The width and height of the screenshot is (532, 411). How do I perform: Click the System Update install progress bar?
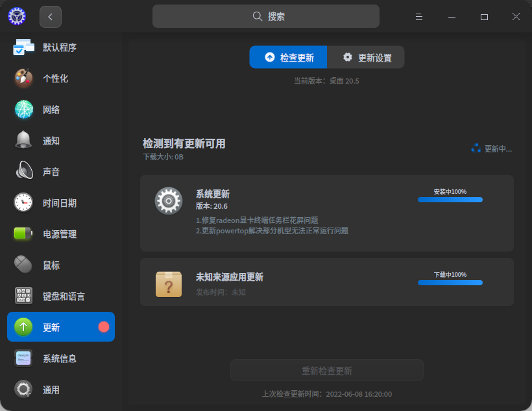tap(450, 200)
